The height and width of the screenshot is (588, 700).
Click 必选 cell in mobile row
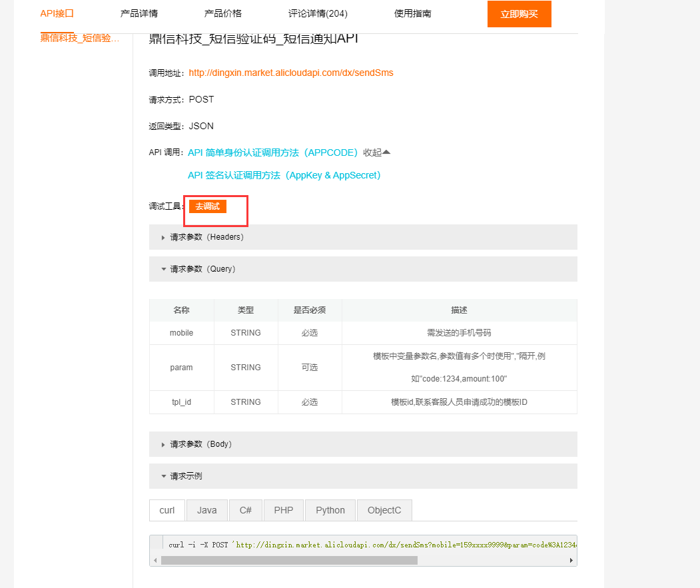click(x=310, y=333)
